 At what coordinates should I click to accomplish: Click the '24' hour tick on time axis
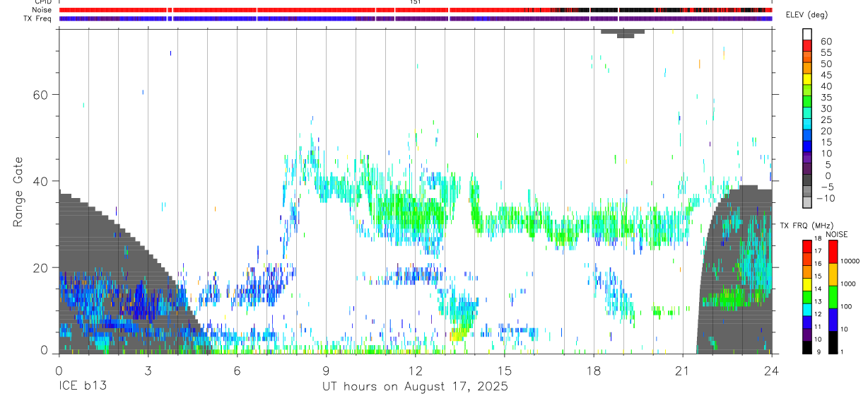point(772,371)
